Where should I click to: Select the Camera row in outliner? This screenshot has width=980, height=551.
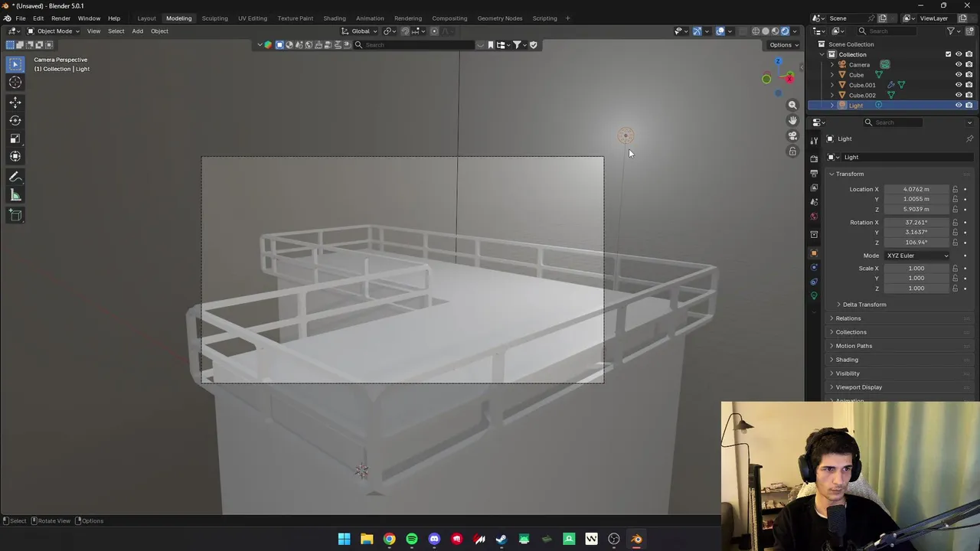(859, 65)
